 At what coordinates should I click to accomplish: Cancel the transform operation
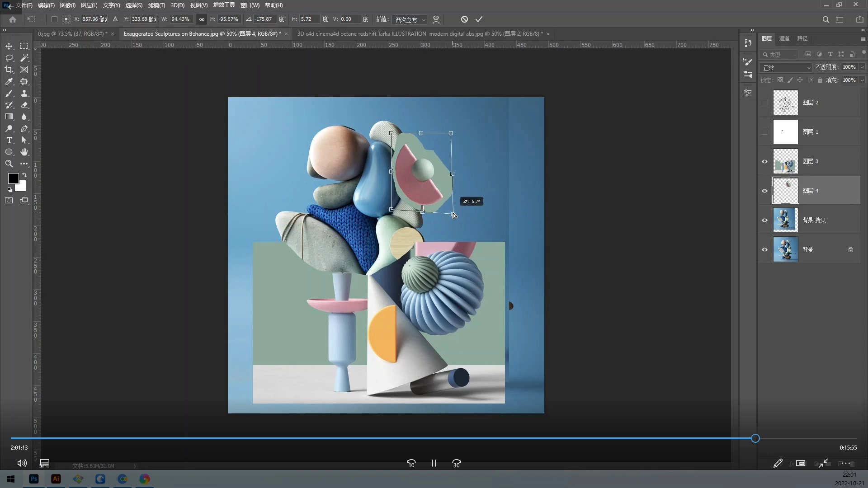click(464, 19)
